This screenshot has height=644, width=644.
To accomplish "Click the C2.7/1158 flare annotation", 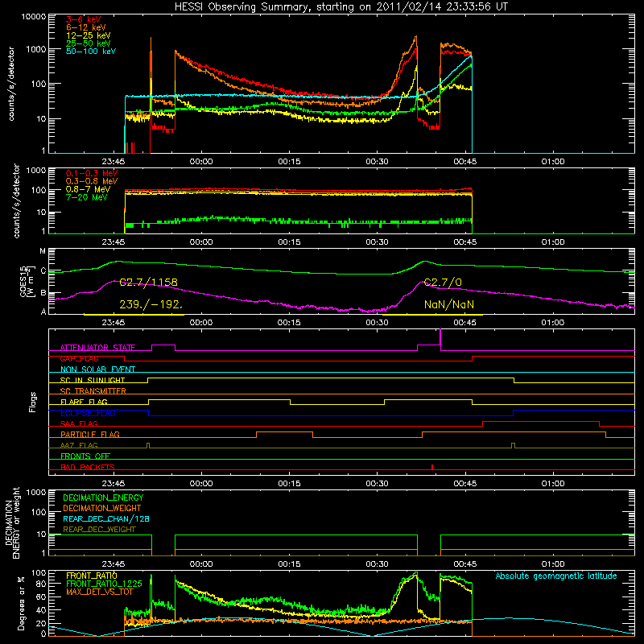I will (x=148, y=283).
